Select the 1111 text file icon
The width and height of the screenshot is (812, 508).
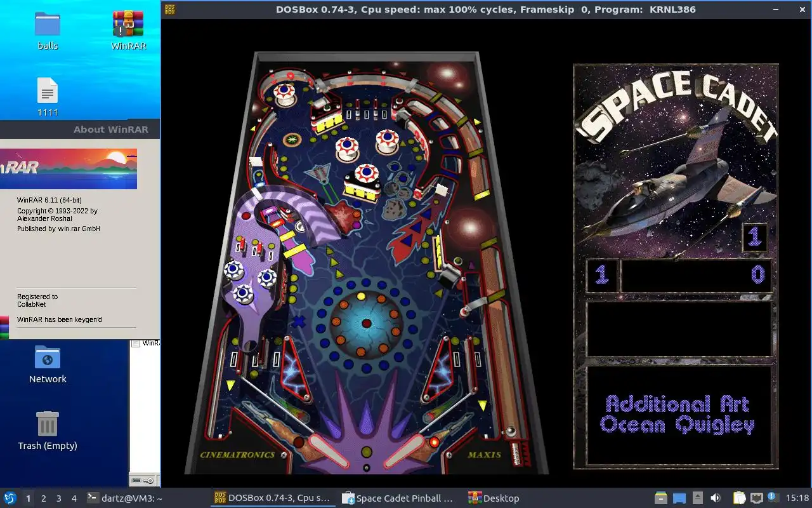pyautogui.click(x=48, y=91)
